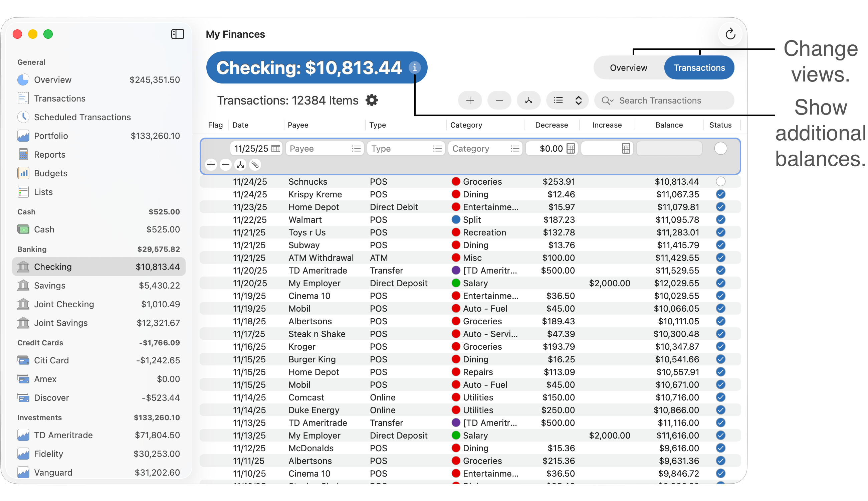Open the transactions settings gear
Screen dimensions: 868x501
click(372, 101)
